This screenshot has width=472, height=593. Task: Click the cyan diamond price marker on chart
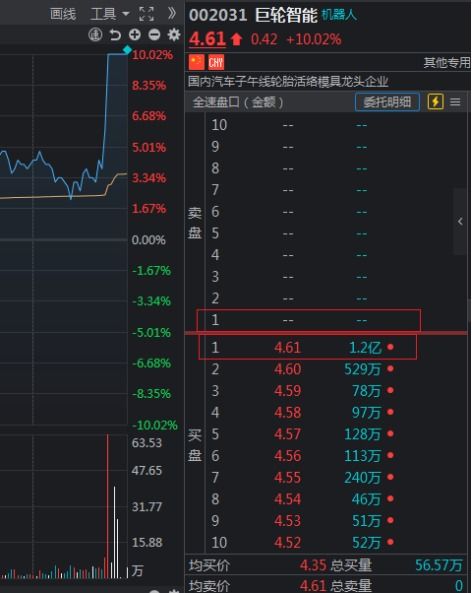[127, 50]
